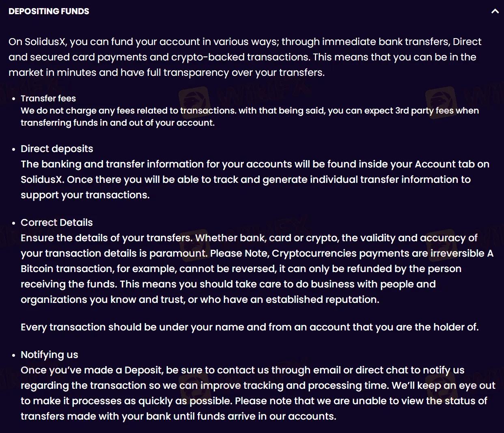This screenshot has width=504, height=433.
Task: Click the words 'Bitcoin transaction, for example'
Action: coord(99,269)
